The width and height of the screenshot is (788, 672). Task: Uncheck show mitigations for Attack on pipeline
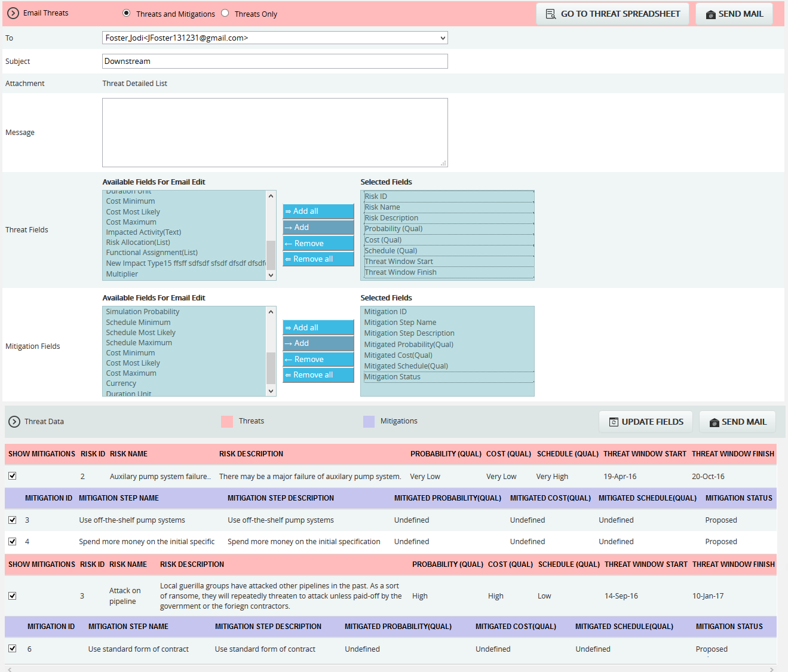[13, 596]
